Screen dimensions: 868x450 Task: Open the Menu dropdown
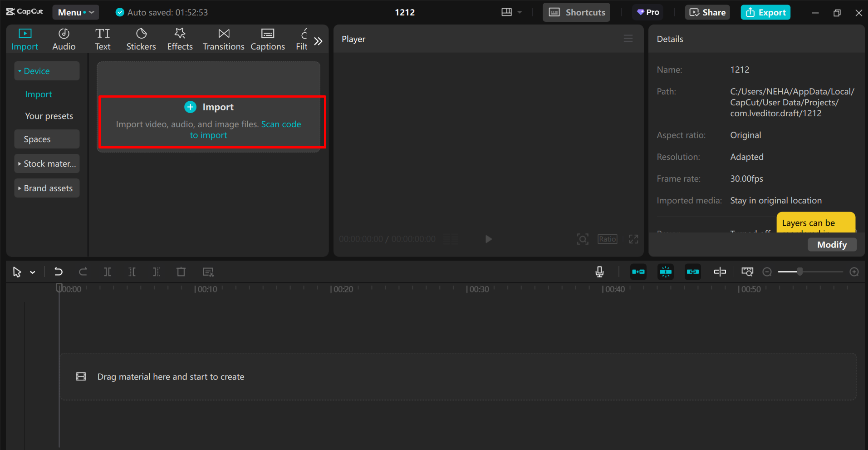click(x=76, y=12)
